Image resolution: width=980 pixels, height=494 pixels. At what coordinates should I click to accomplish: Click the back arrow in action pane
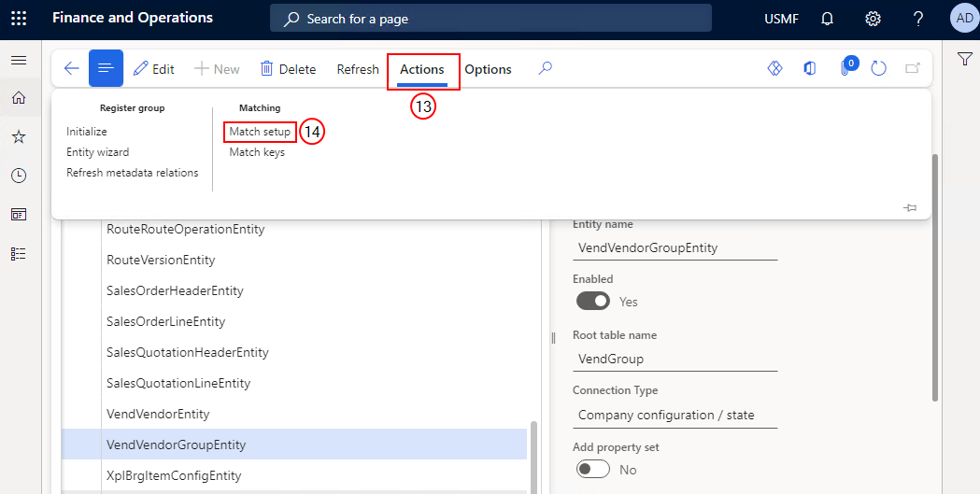pos(71,69)
